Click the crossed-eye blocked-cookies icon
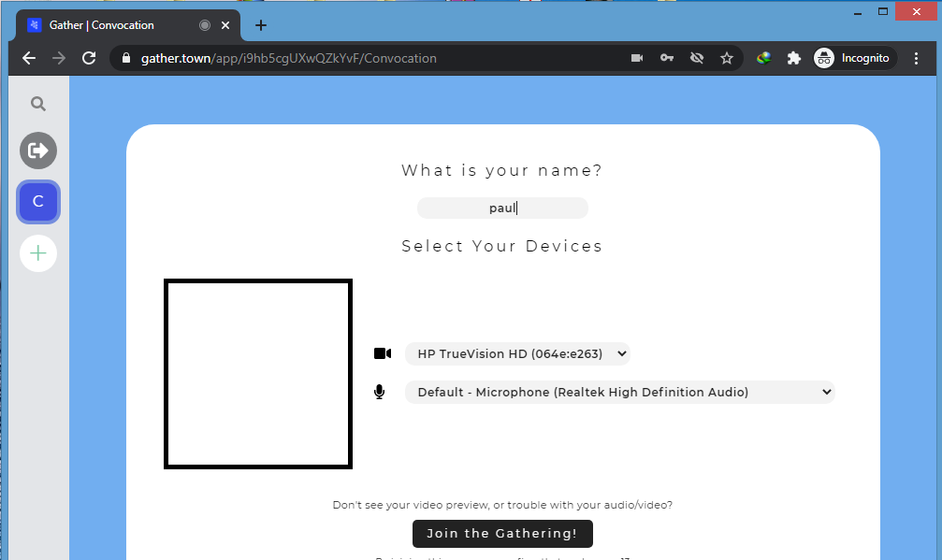The image size is (942, 560). click(697, 58)
